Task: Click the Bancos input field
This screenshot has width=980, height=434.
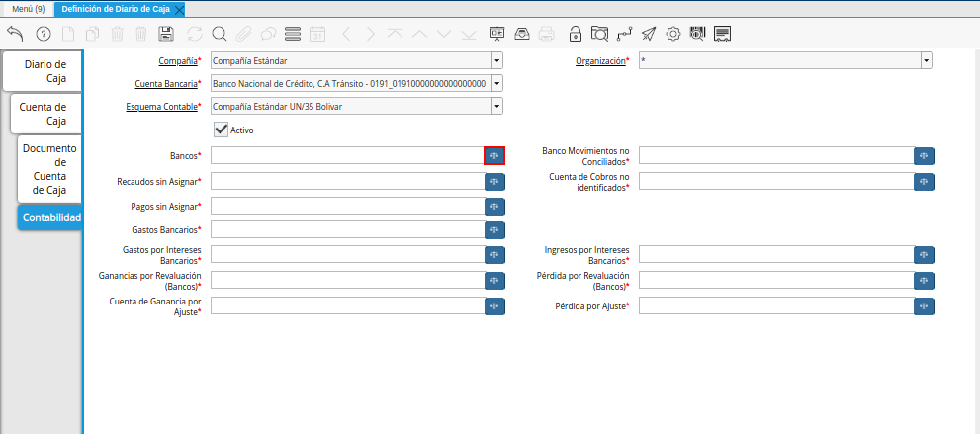Action: pyautogui.click(x=347, y=155)
